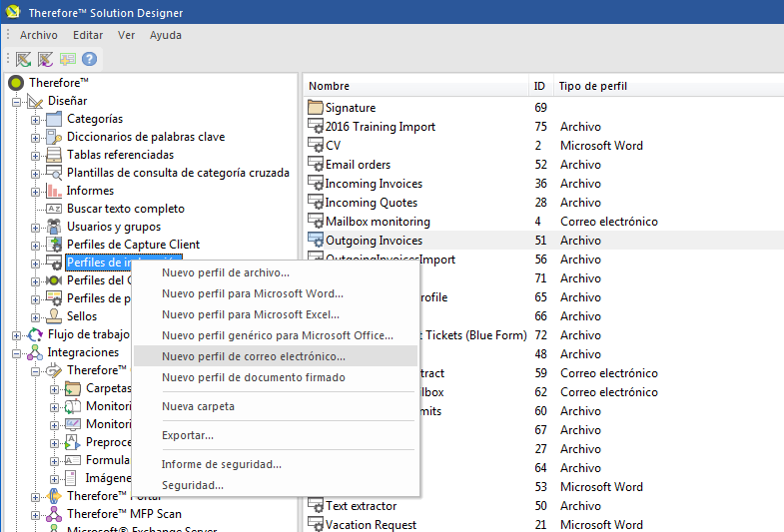Click the Plantillas de consulta icon
Screen dimensions: 784x532
pos(54,173)
